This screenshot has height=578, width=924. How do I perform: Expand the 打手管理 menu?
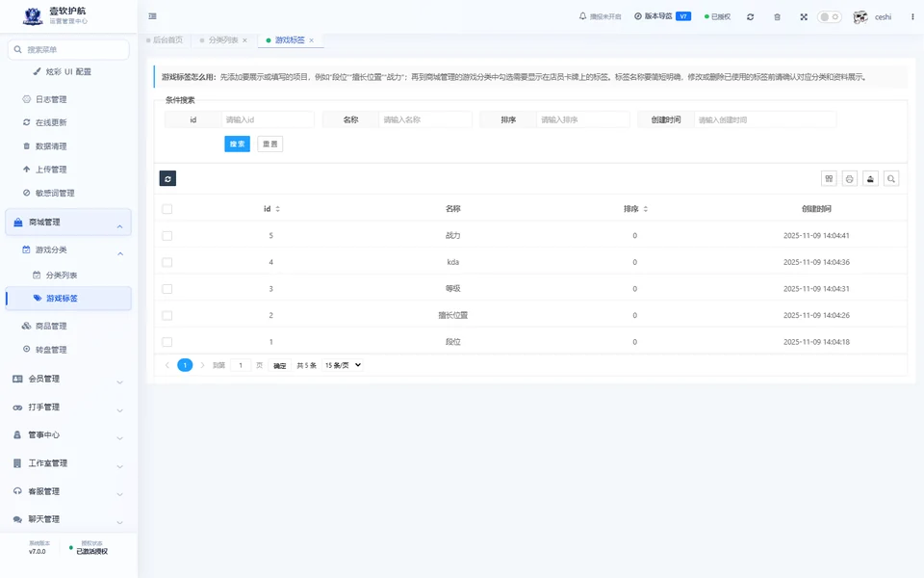coord(68,407)
